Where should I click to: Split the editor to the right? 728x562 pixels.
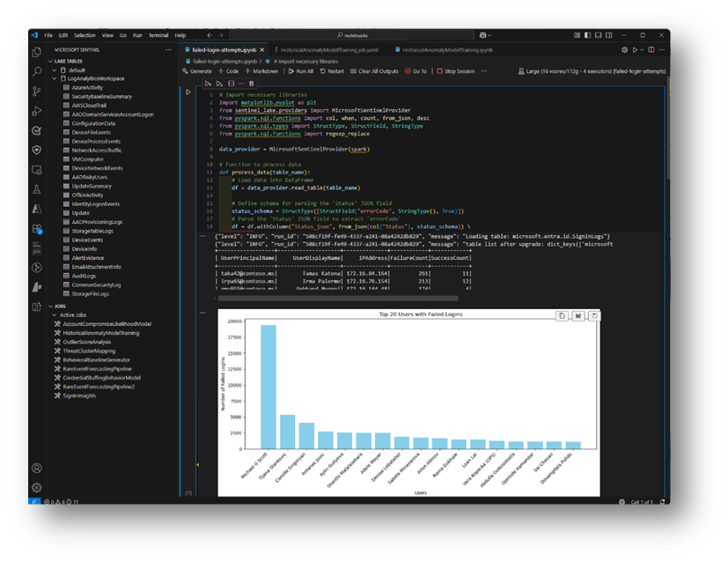coord(651,49)
